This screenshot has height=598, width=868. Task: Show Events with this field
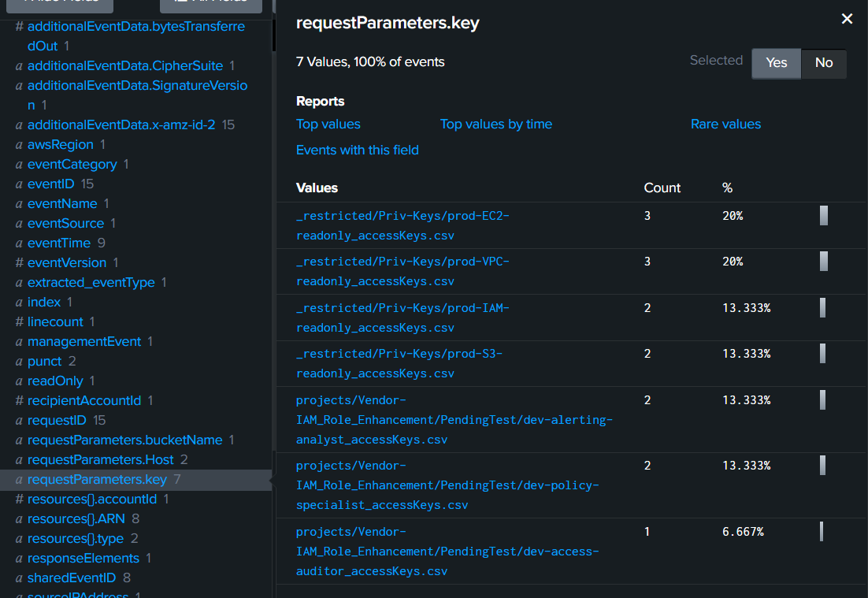[357, 150]
